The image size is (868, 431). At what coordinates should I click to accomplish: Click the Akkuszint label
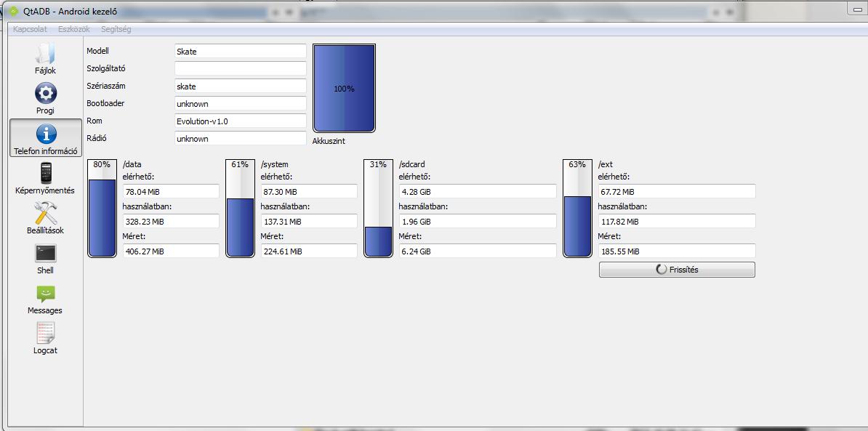click(329, 141)
